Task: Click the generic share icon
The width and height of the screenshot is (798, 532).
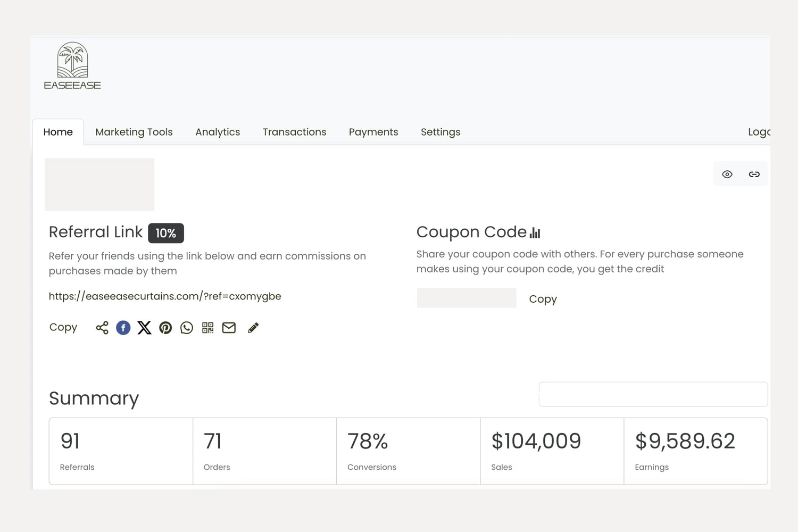Action: pos(102,328)
